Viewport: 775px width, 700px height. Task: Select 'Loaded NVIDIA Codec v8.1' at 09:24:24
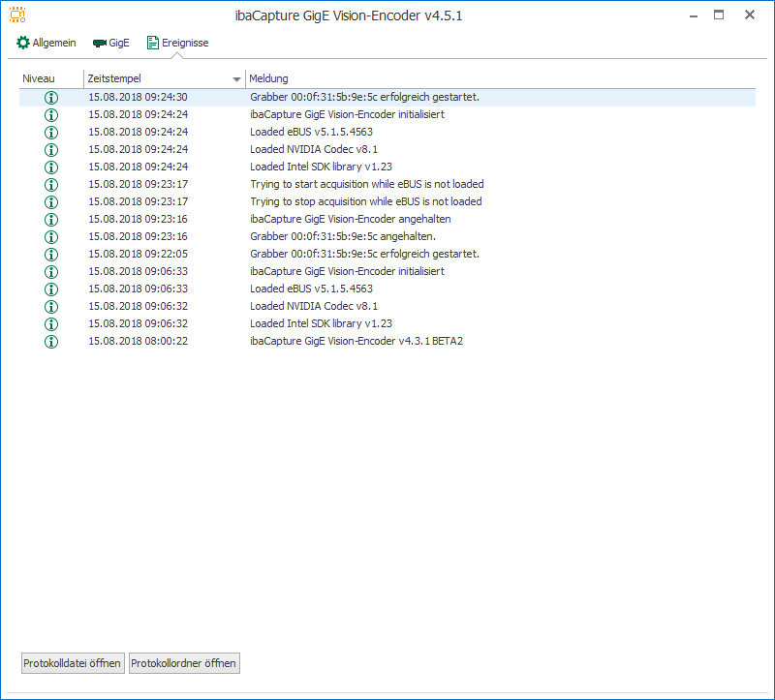314,149
